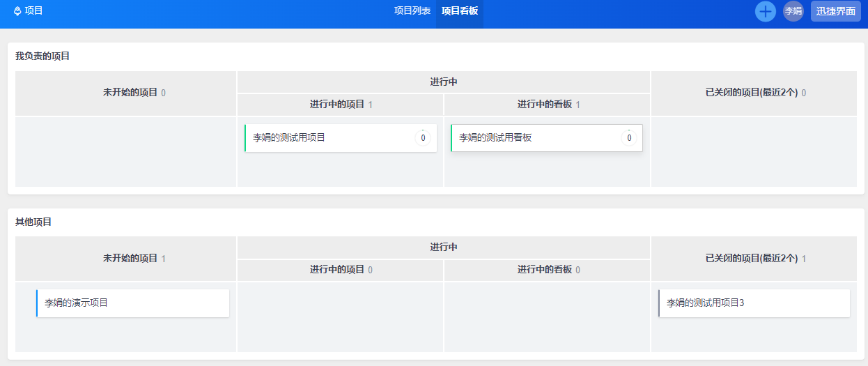Click the project logo icon beside 项目

tap(17, 11)
